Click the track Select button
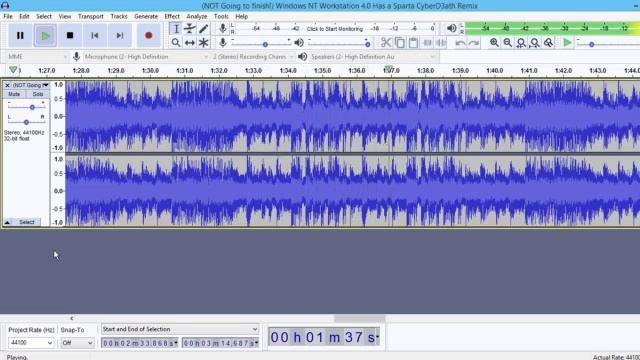 click(x=27, y=222)
